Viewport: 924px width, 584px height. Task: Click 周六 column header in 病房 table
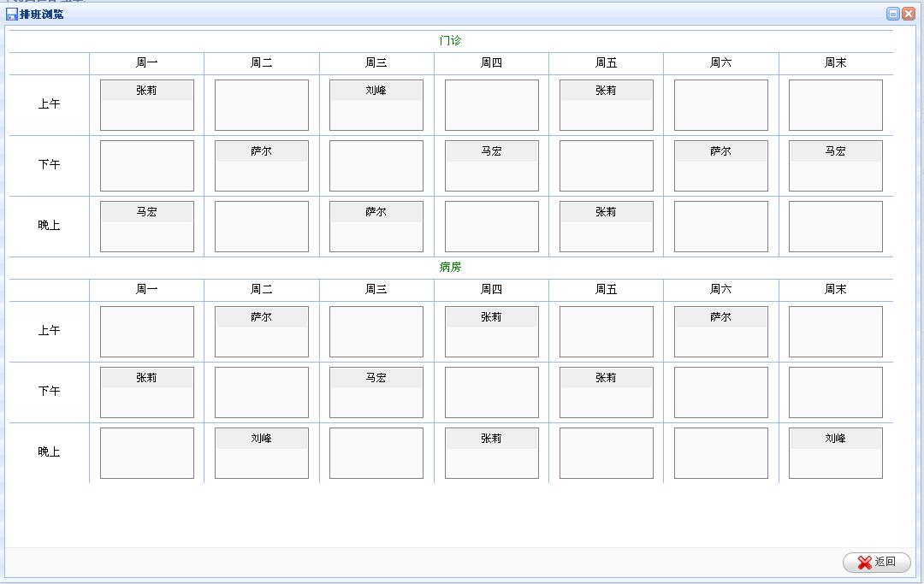point(720,289)
